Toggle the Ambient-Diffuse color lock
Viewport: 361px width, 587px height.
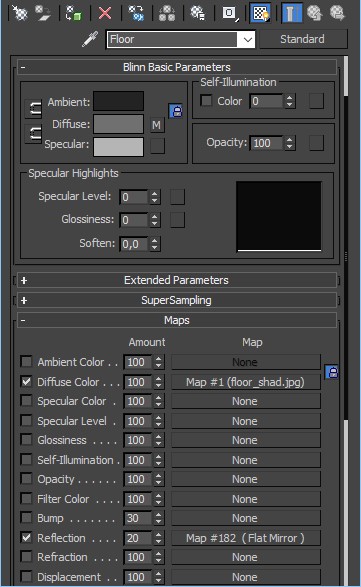(x=33, y=109)
